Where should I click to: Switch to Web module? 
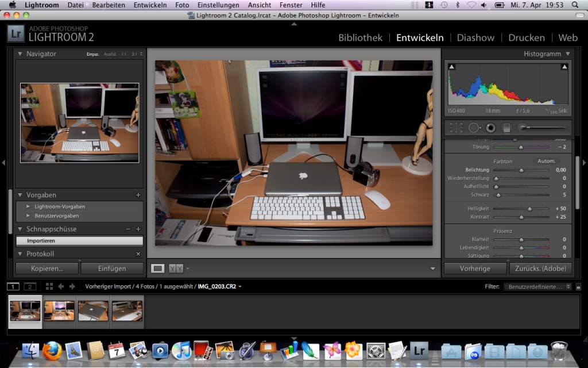(x=568, y=37)
